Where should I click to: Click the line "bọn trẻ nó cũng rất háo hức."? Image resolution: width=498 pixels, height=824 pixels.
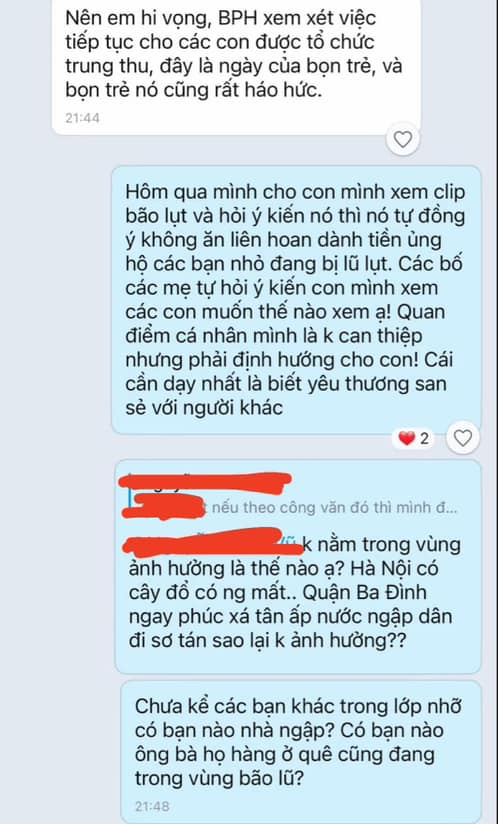click(x=192, y=90)
